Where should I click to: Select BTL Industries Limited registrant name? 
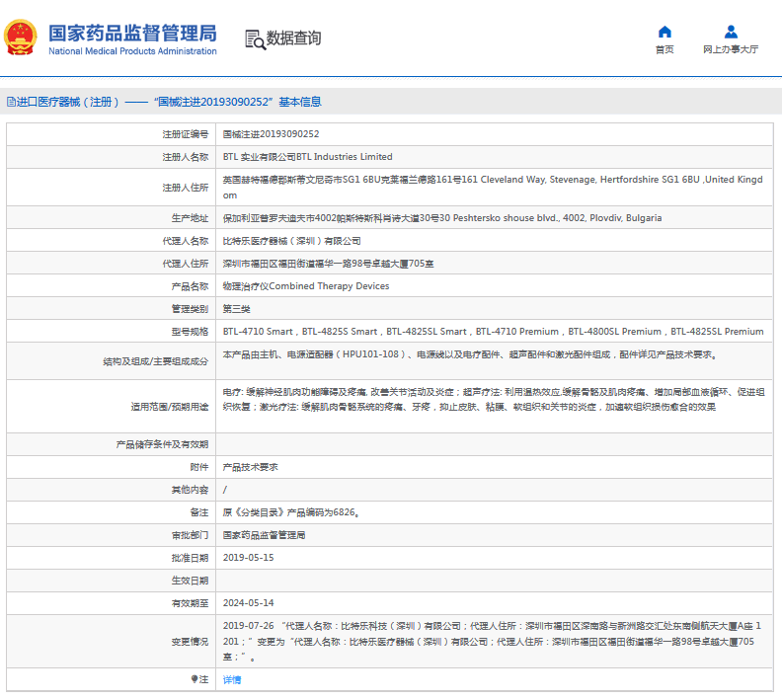pos(307,157)
